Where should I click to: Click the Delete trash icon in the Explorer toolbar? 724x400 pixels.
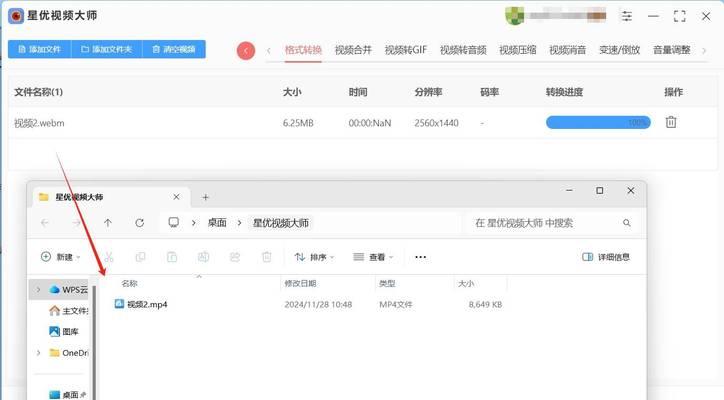(266, 257)
